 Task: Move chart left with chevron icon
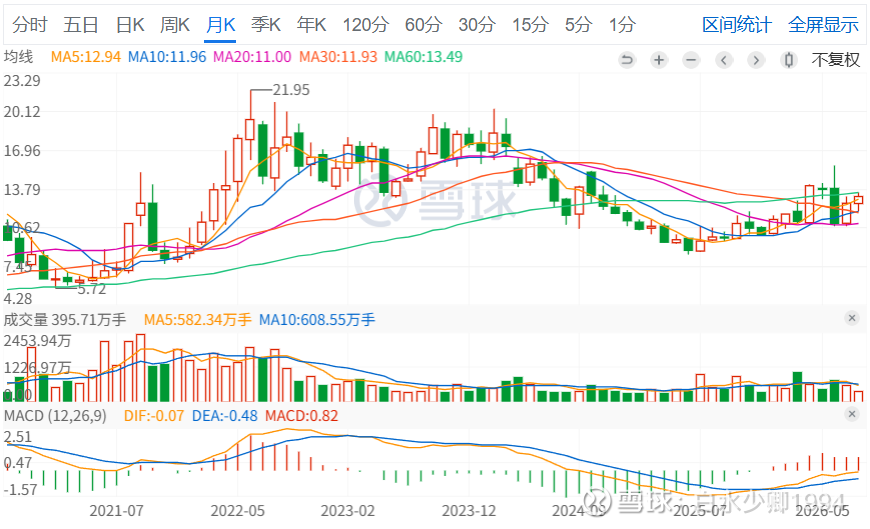(724, 59)
